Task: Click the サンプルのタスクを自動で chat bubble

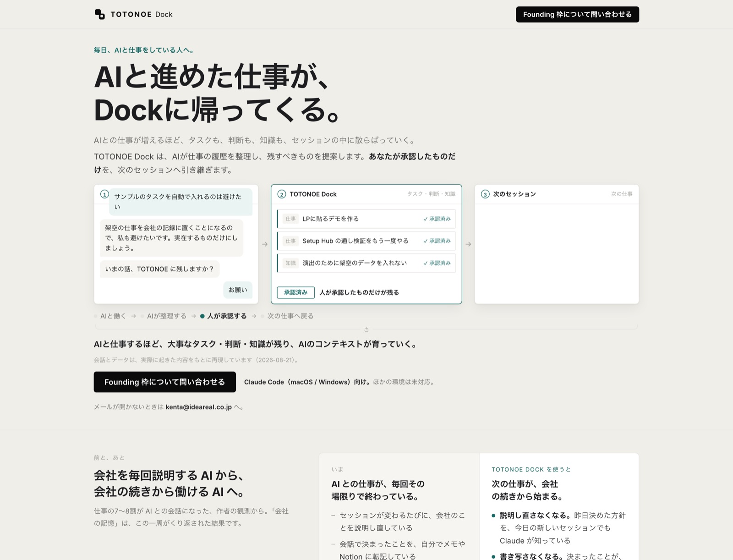Action: pos(181,202)
